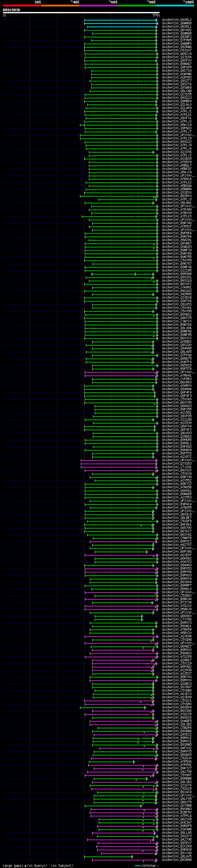The image size is (197, 868).
Task: Open hit UniRef100_A7PLK1
Action: (176, 115)
